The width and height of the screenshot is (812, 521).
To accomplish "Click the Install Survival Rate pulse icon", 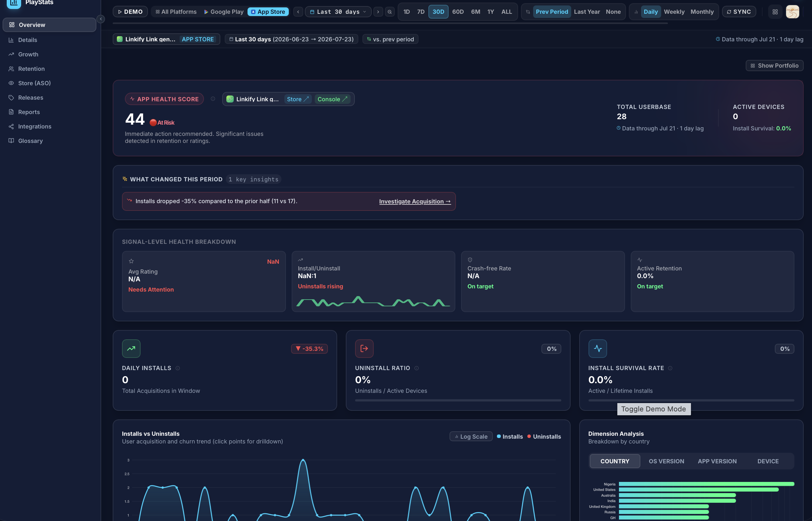I will point(598,349).
